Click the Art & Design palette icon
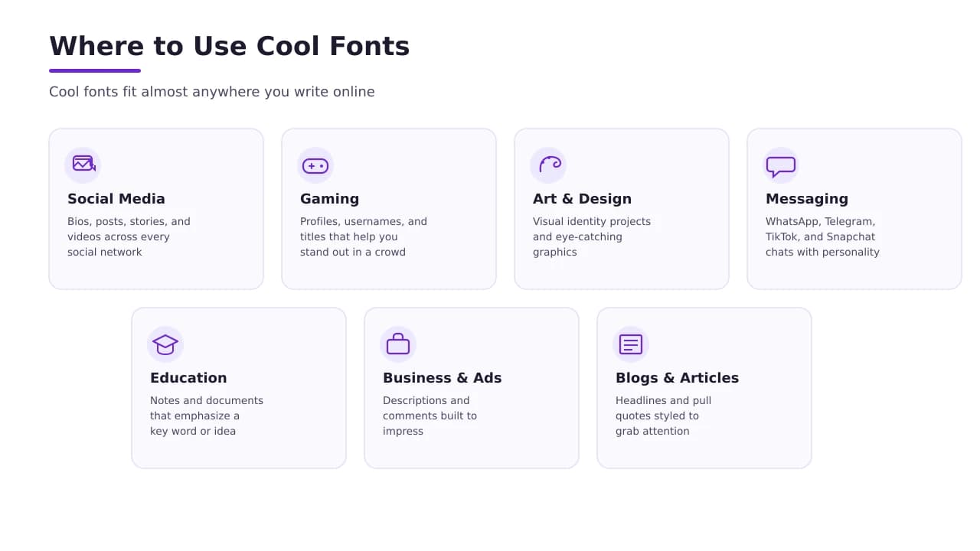This screenshot has height=551, width=980. point(550,165)
